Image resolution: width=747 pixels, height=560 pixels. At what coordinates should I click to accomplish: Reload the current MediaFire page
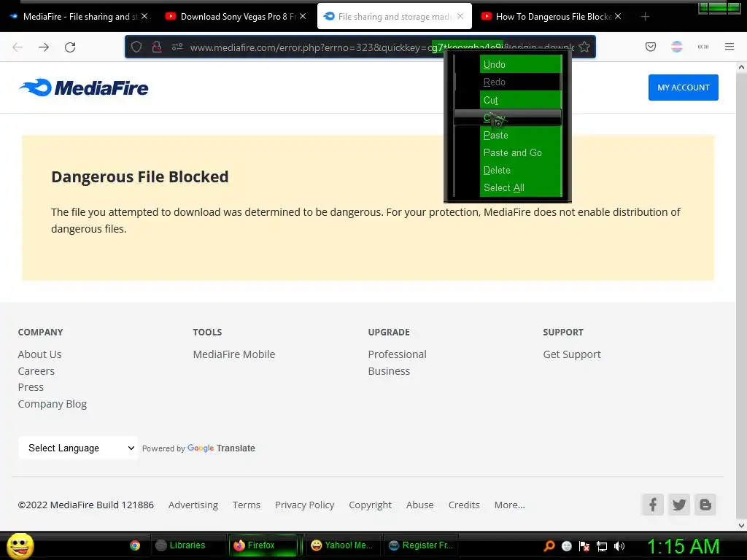pos(70,47)
